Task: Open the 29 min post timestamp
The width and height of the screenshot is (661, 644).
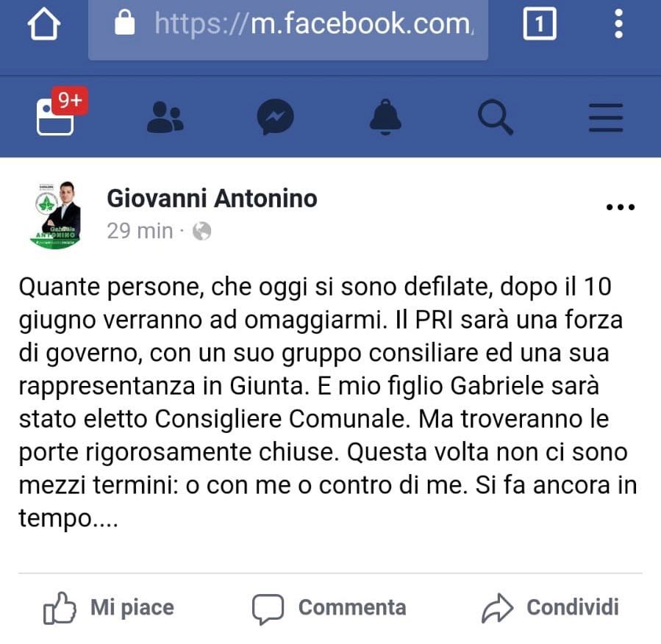Action: [140, 231]
